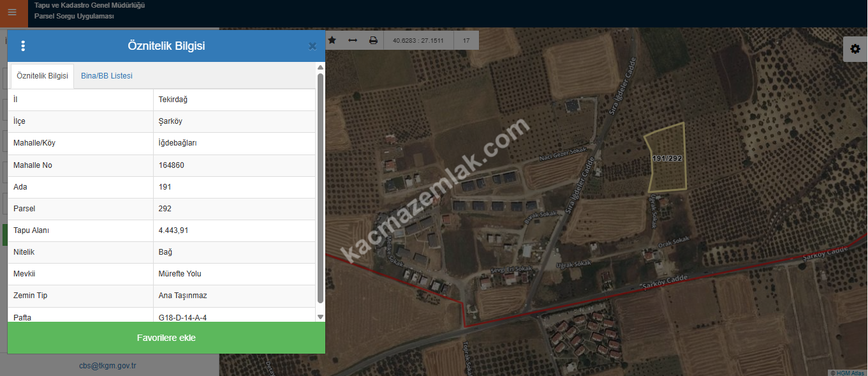Click the cbs@tkgm.gov.tr email link
Viewport: 868px width, 376px height.
coord(108,366)
